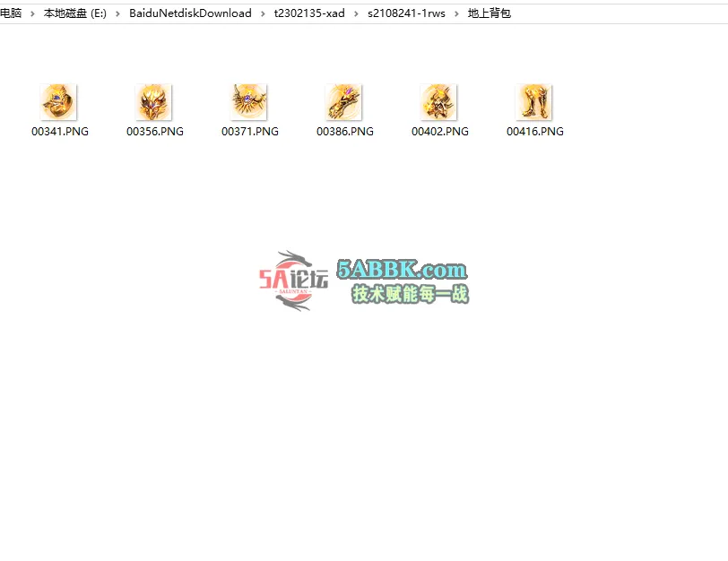Open the t2302135-xad breadcrumb entry
The width and height of the screenshot is (728, 561).
[x=309, y=13]
